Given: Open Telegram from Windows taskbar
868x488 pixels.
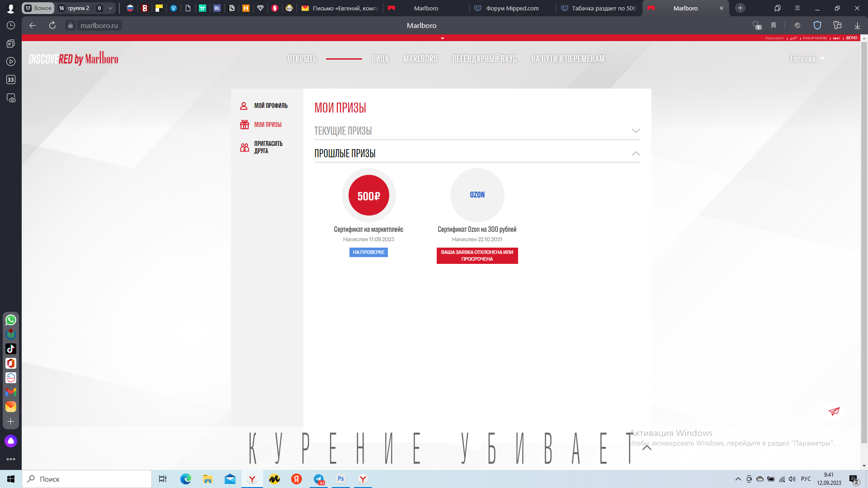Looking at the screenshot, I should pyautogui.click(x=319, y=479).
